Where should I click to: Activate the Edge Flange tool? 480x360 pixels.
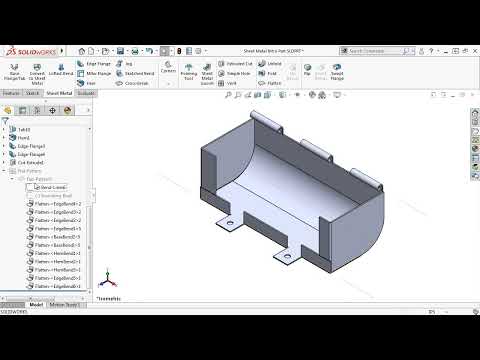94,64
